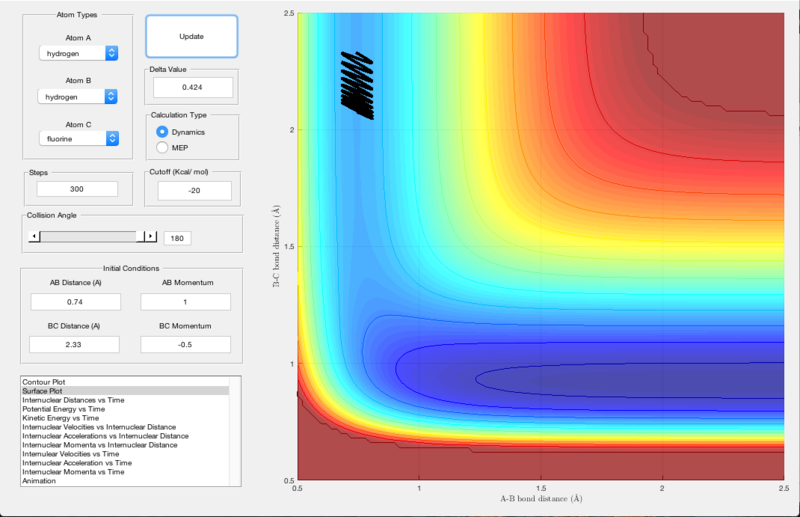Select Contour Plot in the list
Viewport: 800px width, 517px height.
click(x=44, y=382)
